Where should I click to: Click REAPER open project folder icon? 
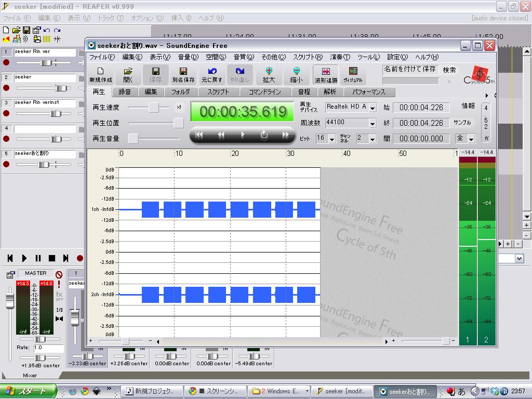point(16,30)
